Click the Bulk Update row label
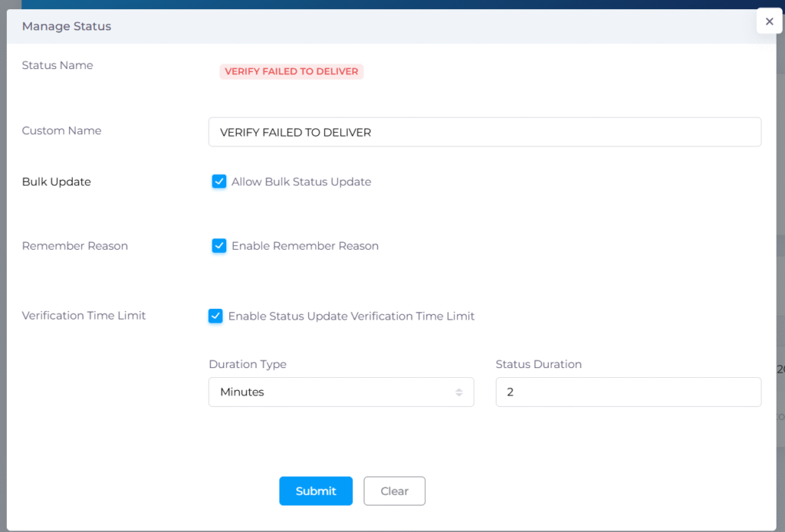The width and height of the screenshot is (785, 532). (x=57, y=182)
